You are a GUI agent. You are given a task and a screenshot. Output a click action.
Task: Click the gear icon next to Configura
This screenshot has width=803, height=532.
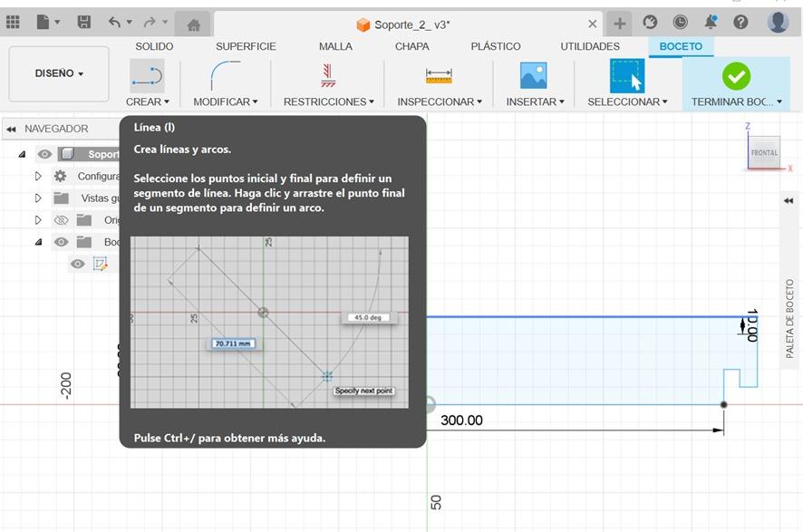point(61,176)
